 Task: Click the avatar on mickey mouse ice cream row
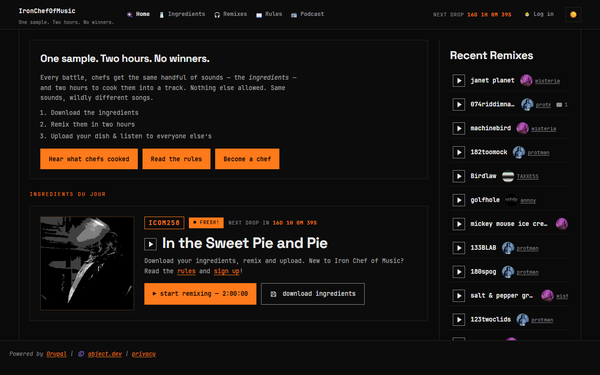pos(561,224)
